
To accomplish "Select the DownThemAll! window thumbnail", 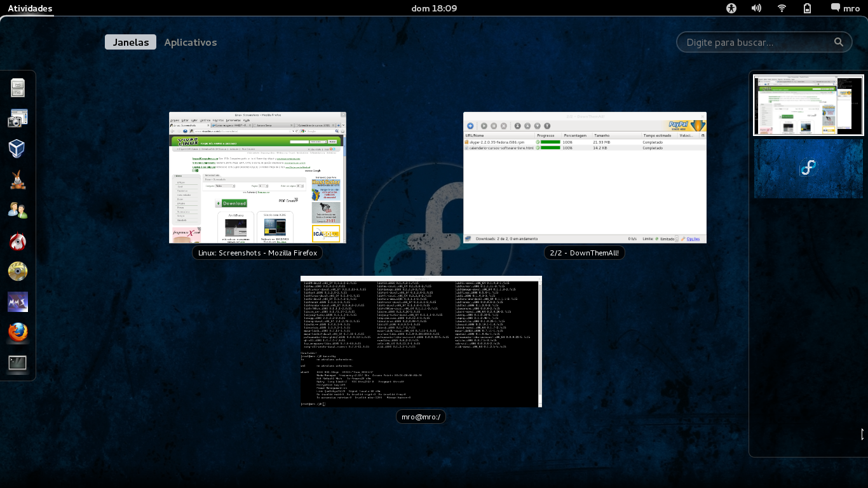I will (x=585, y=177).
